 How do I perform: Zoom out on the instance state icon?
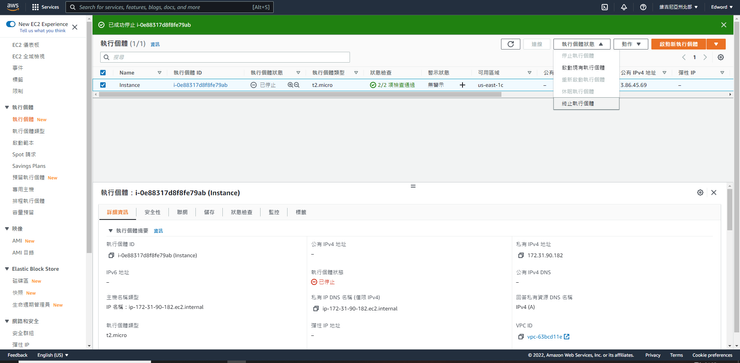click(x=297, y=85)
